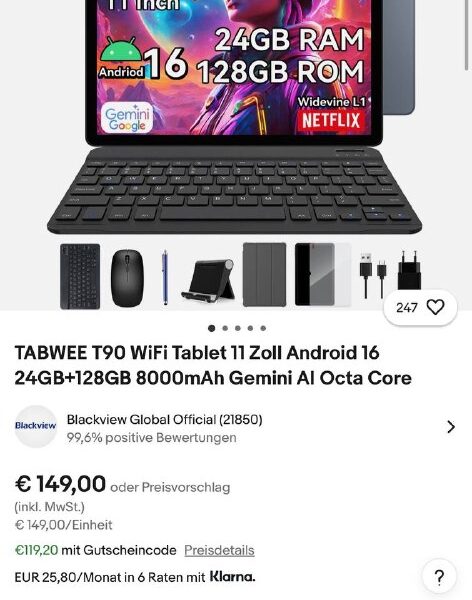Open the Preisdetails link

tap(219, 550)
